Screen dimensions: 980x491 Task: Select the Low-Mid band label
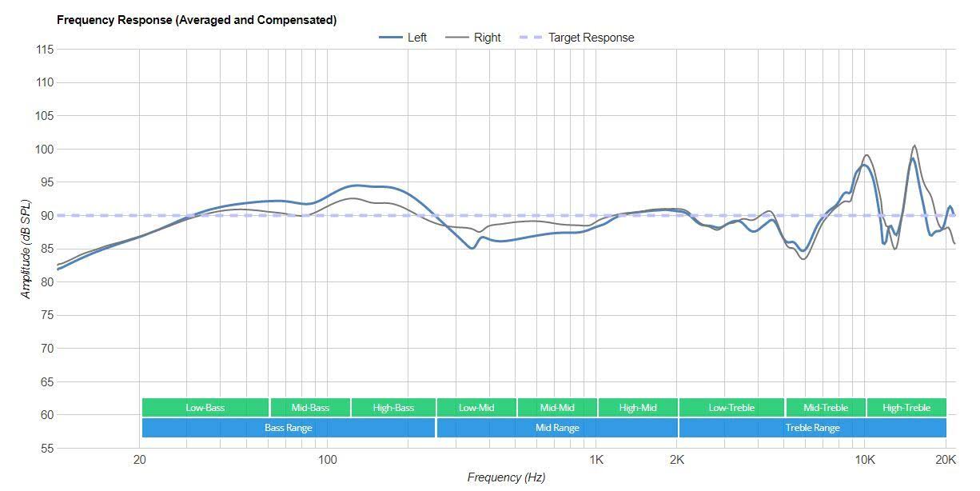476,408
